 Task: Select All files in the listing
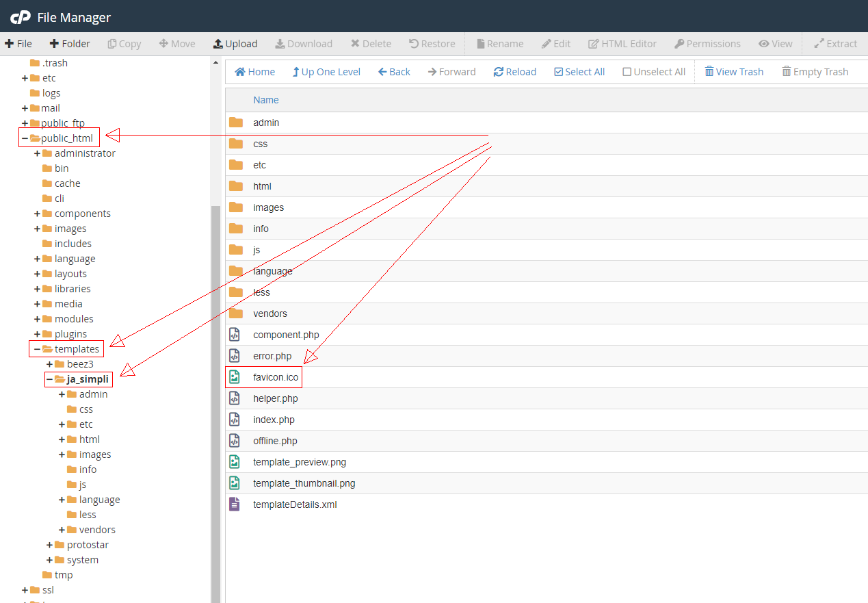(579, 71)
